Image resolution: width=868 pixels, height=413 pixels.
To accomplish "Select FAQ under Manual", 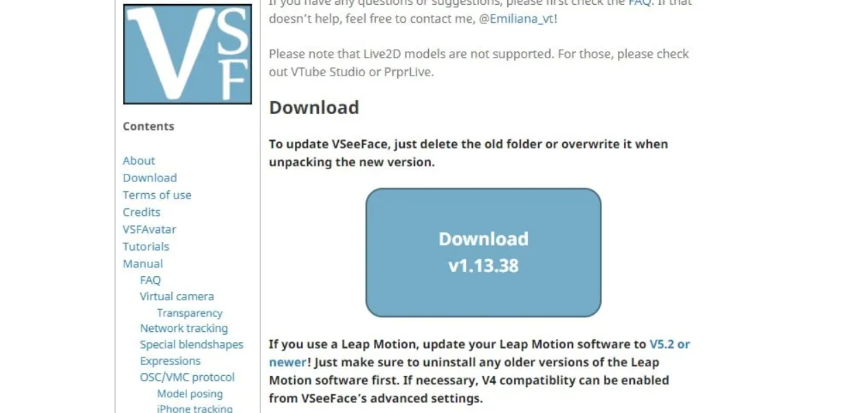I will 151,280.
